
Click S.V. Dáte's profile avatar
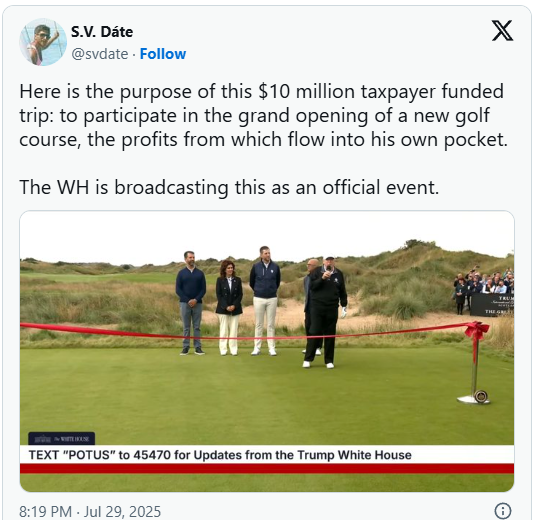[x=43, y=42]
